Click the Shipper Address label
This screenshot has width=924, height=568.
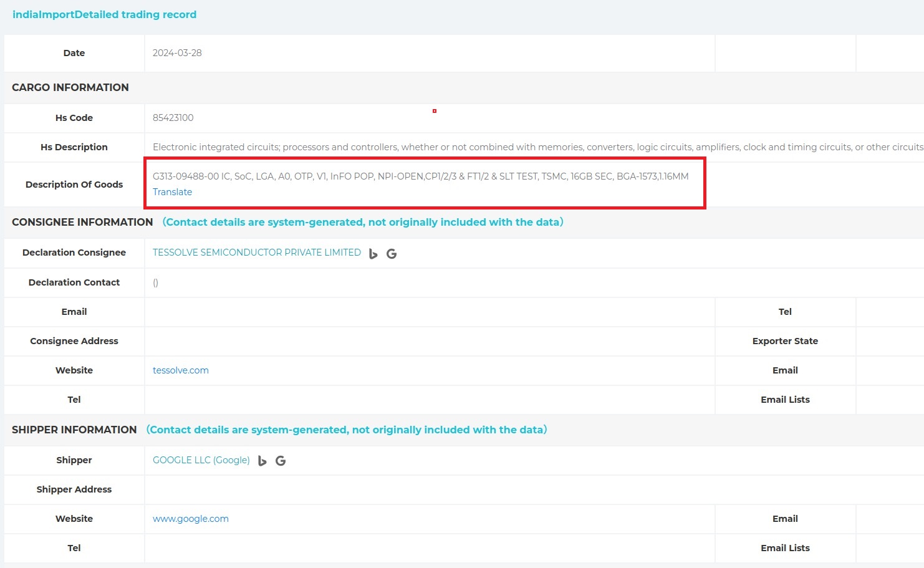(x=74, y=489)
